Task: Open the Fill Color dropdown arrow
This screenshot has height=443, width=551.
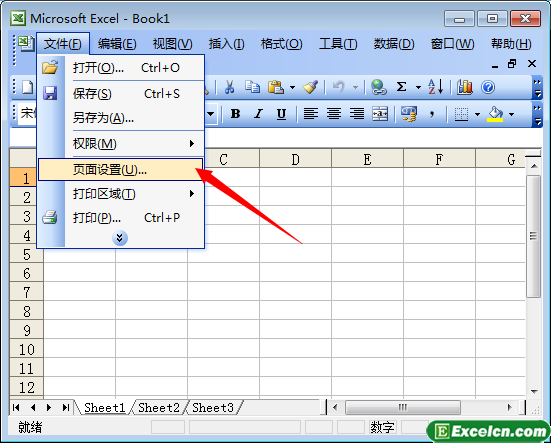Action: pos(511,114)
